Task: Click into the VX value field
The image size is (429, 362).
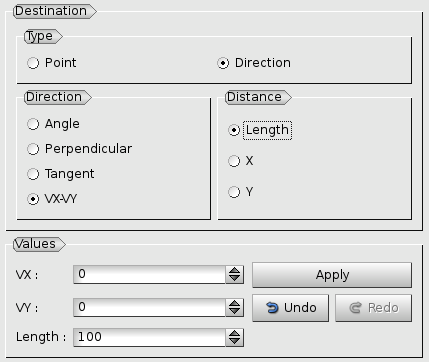Action: (149, 274)
